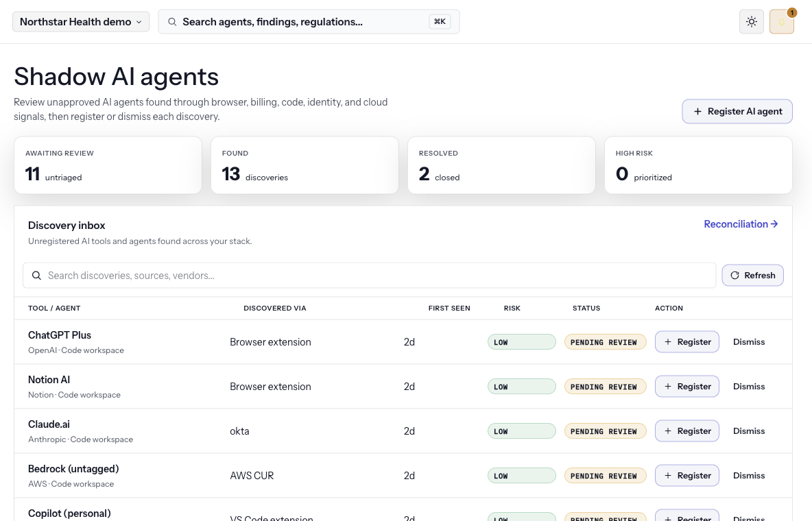
Task: Click the Shadow AI agents page title
Action: (x=116, y=77)
